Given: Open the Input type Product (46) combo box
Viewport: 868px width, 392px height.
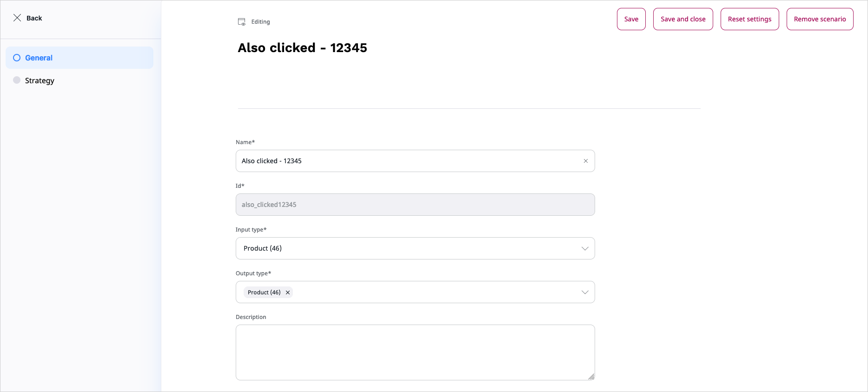Looking at the screenshot, I should [409, 248].
